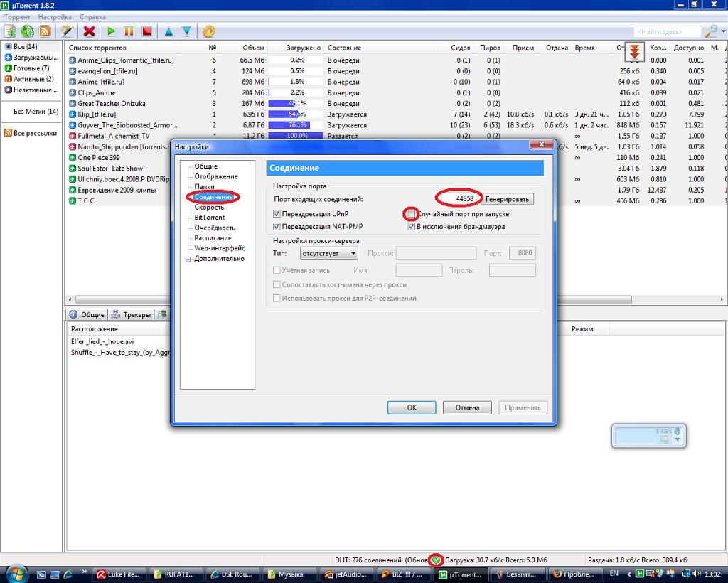Open the Настройка menu

(55, 17)
